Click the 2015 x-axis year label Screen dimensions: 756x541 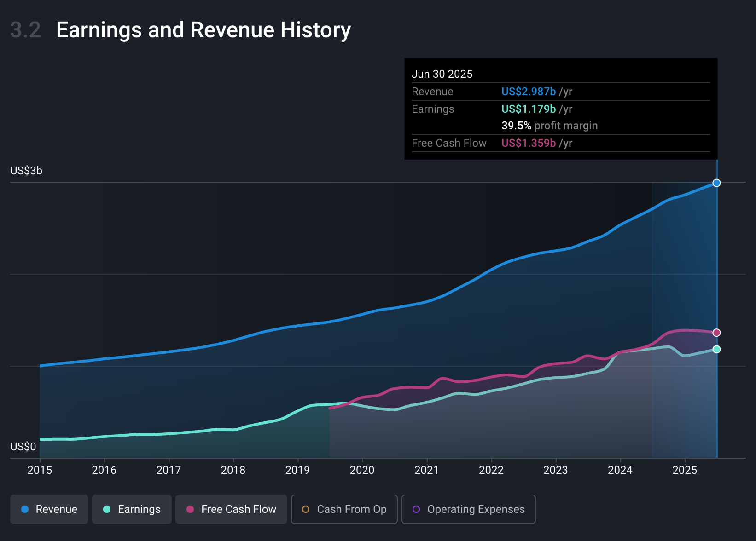(x=40, y=470)
